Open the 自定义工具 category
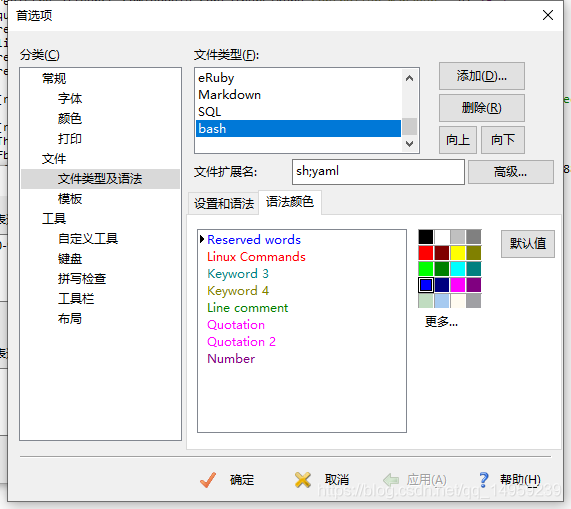This screenshot has width=571, height=509. (x=88, y=238)
